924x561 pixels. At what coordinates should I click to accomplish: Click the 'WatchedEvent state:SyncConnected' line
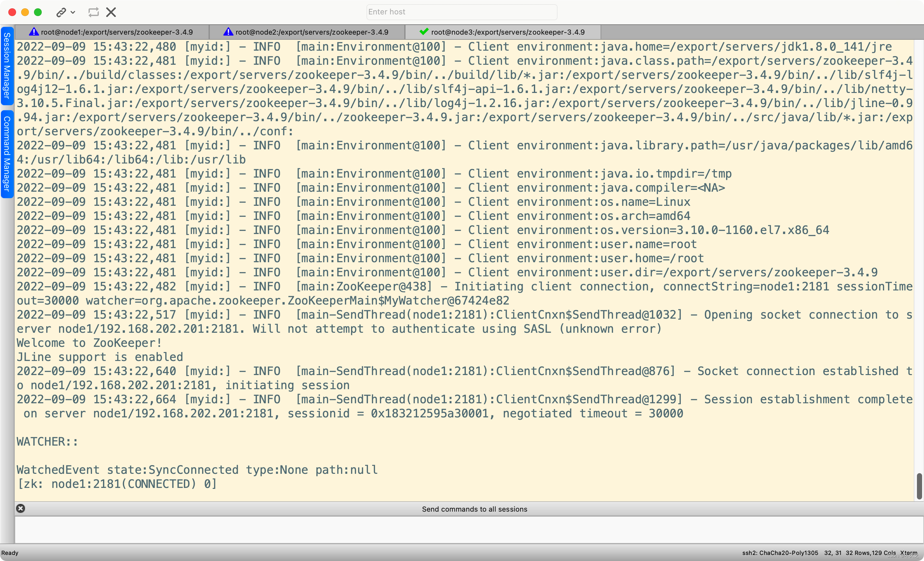point(197,470)
